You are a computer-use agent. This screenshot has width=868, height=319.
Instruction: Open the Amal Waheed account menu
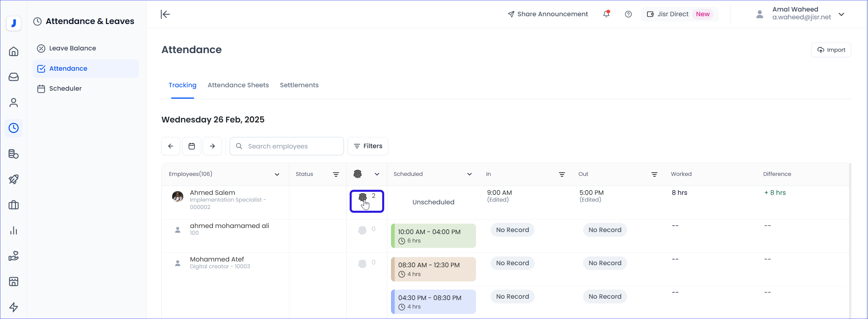point(841,14)
